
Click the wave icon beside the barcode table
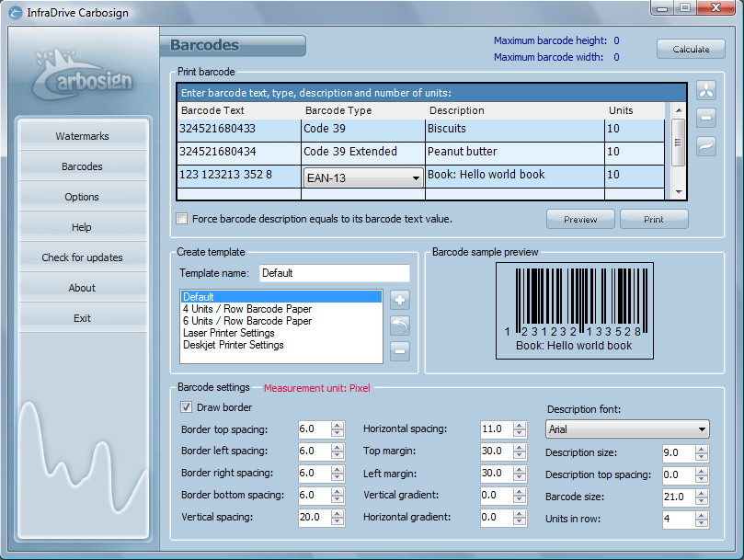705,145
